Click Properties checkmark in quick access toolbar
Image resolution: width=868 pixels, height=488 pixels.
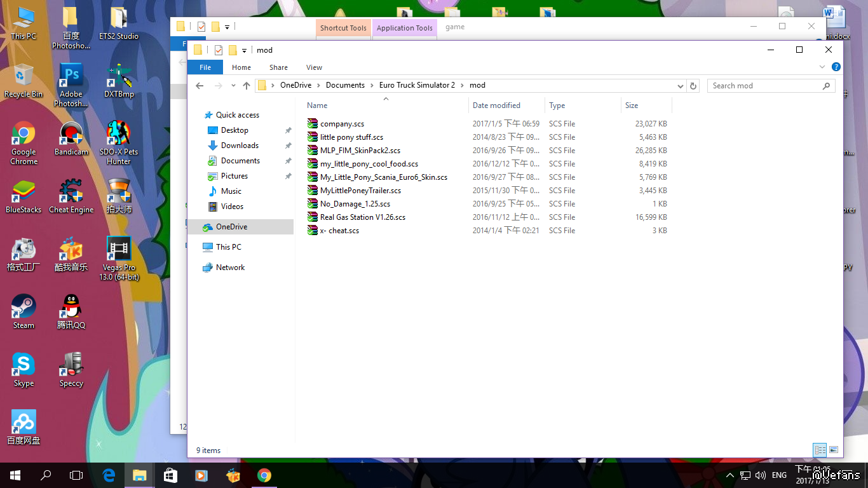tap(219, 50)
